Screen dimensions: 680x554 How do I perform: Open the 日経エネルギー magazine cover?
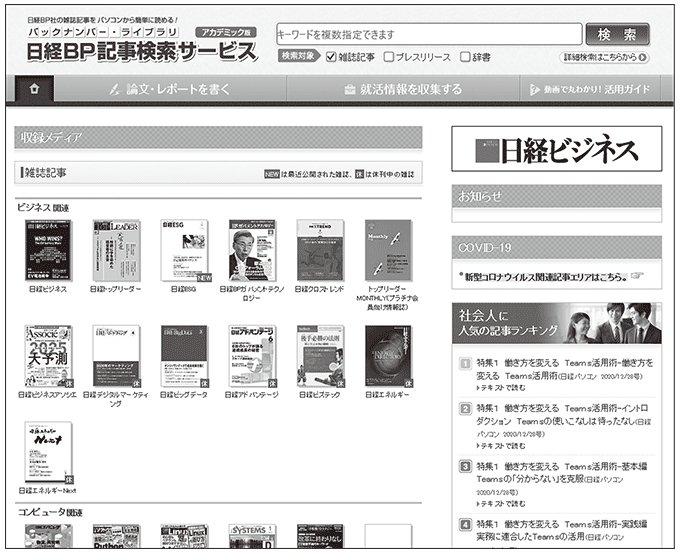[388, 356]
